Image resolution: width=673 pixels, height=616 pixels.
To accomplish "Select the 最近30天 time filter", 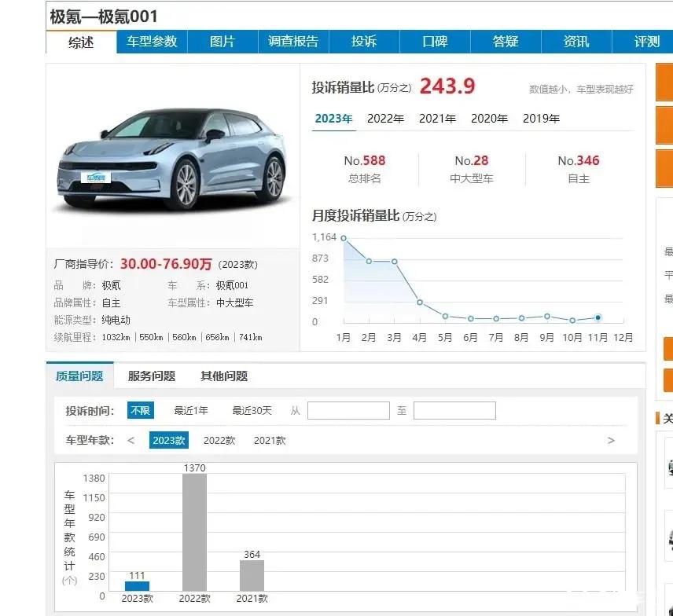I will coord(252,410).
